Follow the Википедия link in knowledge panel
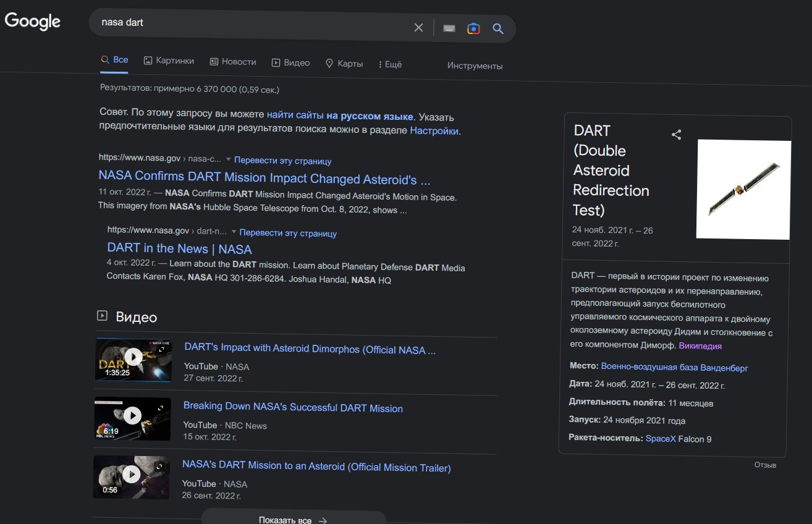This screenshot has height=524, width=812. [x=700, y=345]
